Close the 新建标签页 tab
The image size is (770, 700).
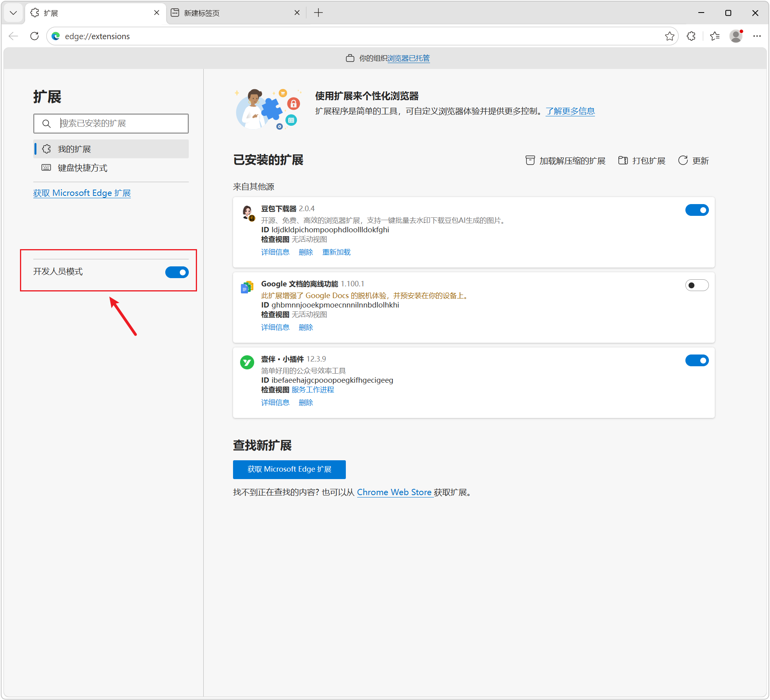(x=297, y=13)
